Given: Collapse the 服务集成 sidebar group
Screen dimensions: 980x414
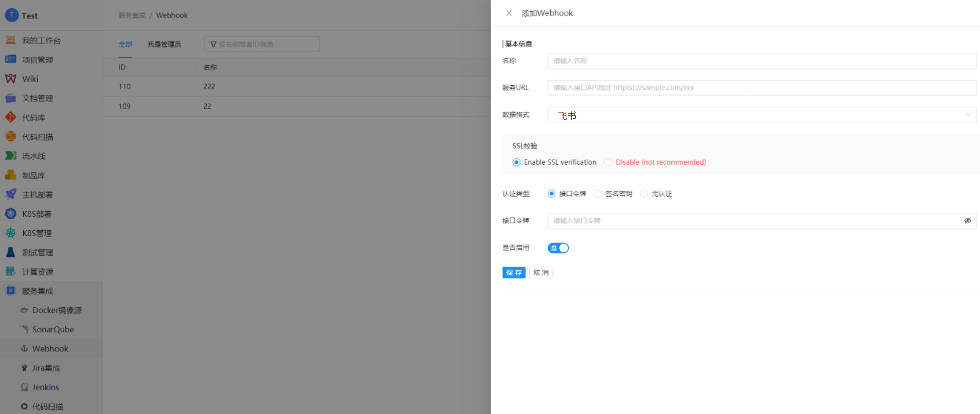Looking at the screenshot, I should 38,291.
